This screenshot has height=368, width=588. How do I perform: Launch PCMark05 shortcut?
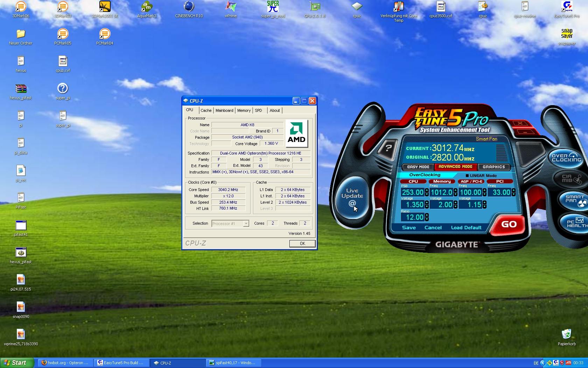pyautogui.click(x=63, y=37)
